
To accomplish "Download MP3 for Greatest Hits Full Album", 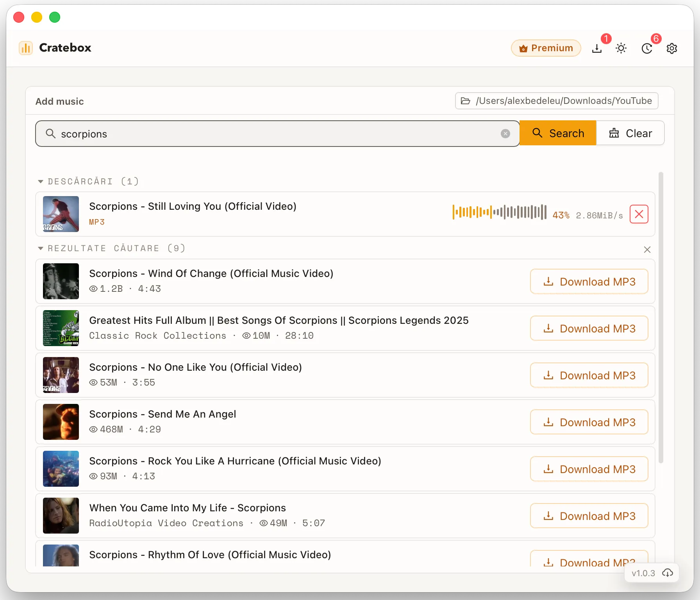I will coord(589,328).
